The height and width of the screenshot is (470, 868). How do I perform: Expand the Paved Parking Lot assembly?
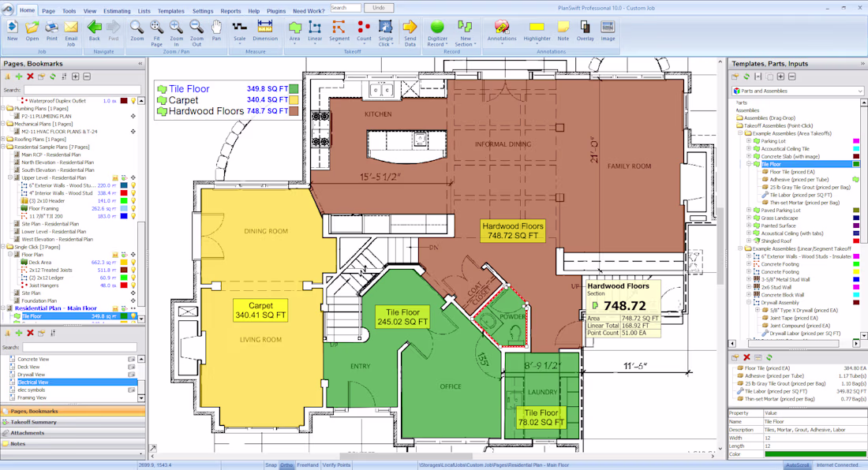click(x=749, y=210)
